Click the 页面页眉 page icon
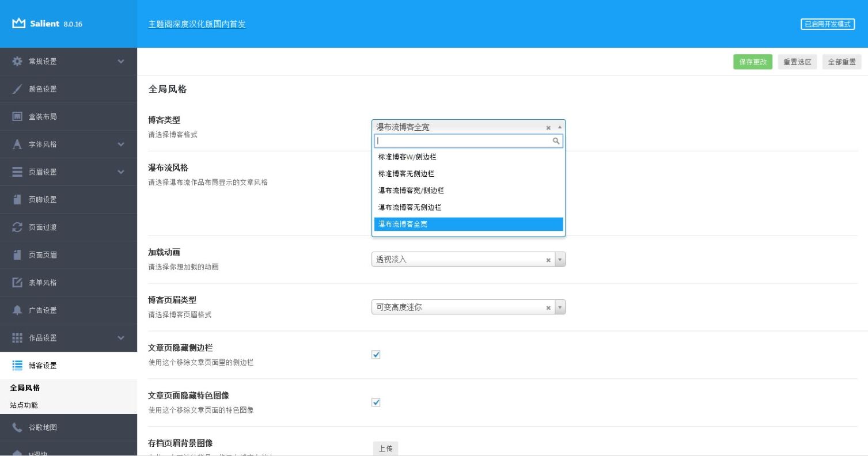Image resolution: width=868 pixels, height=456 pixels. pos(17,254)
